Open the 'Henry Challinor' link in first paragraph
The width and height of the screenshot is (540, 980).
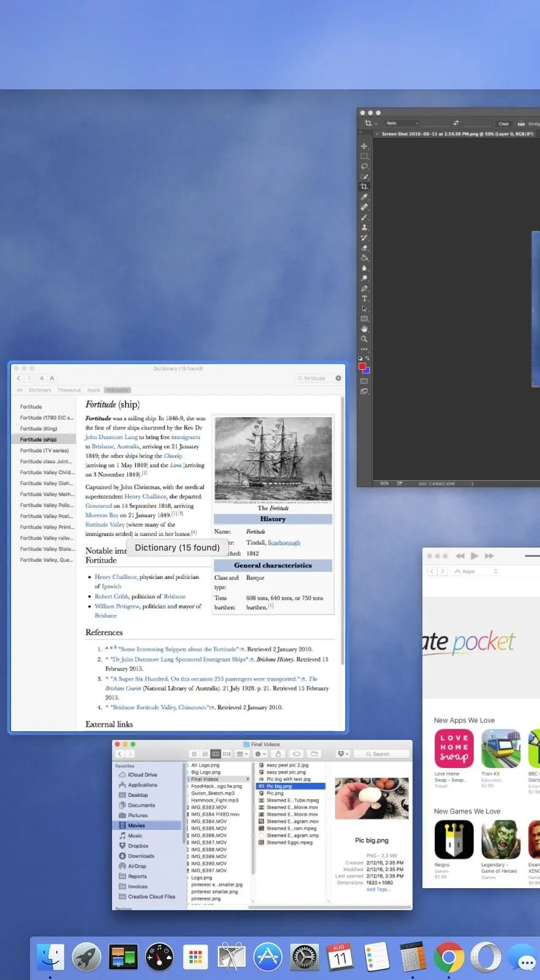click(x=145, y=497)
